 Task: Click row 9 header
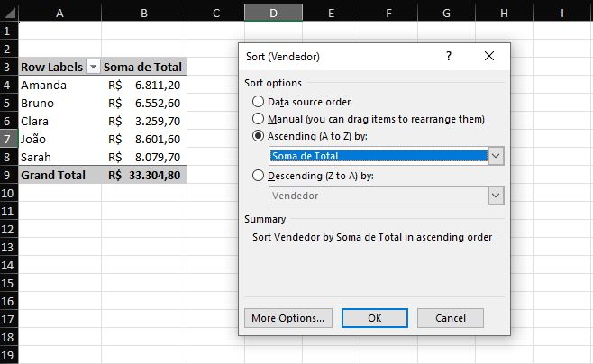click(8, 175)
